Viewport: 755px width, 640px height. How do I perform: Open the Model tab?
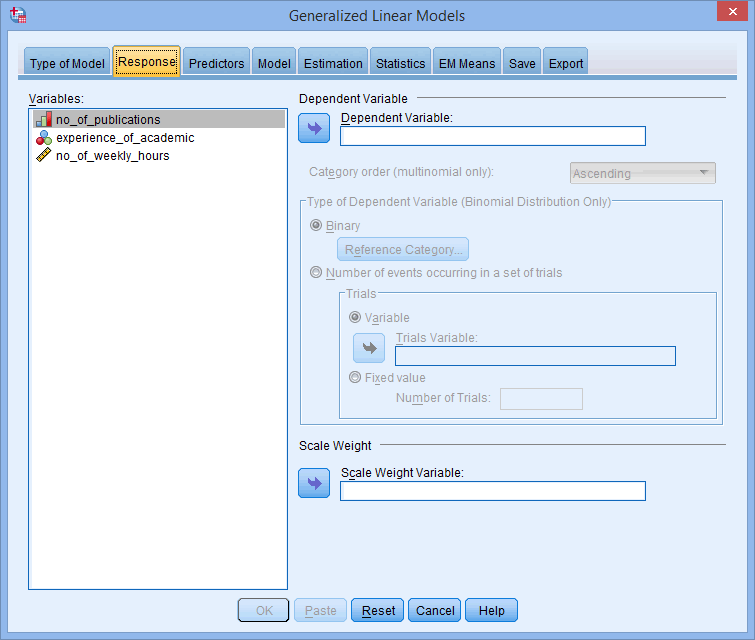pos(274,63)
